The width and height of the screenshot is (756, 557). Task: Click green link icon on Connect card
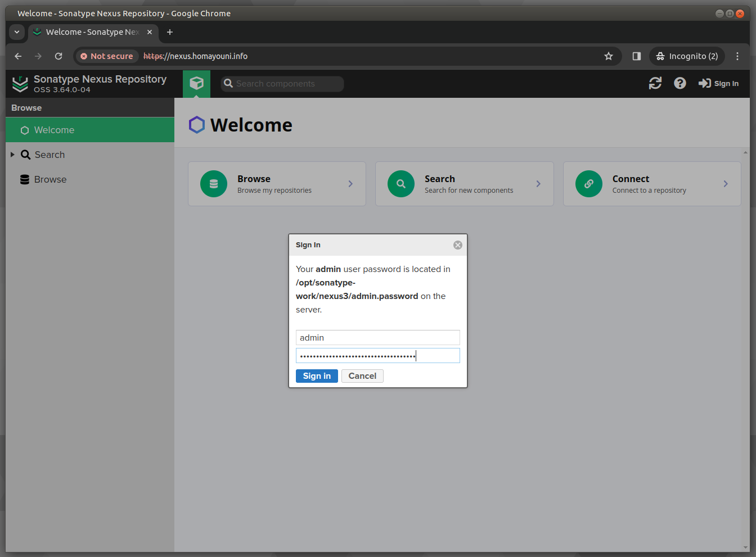click(x=589, y=184)
